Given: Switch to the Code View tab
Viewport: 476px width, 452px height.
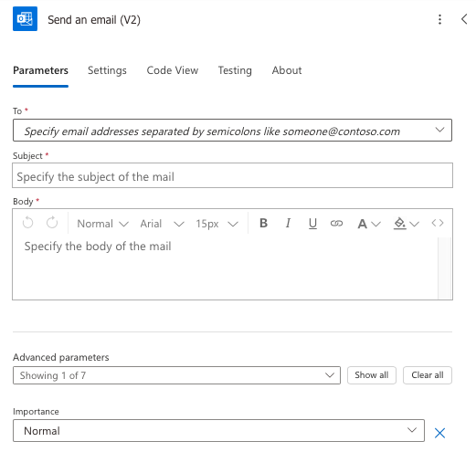Looking at the screenshot, I should tap(173, 70).
